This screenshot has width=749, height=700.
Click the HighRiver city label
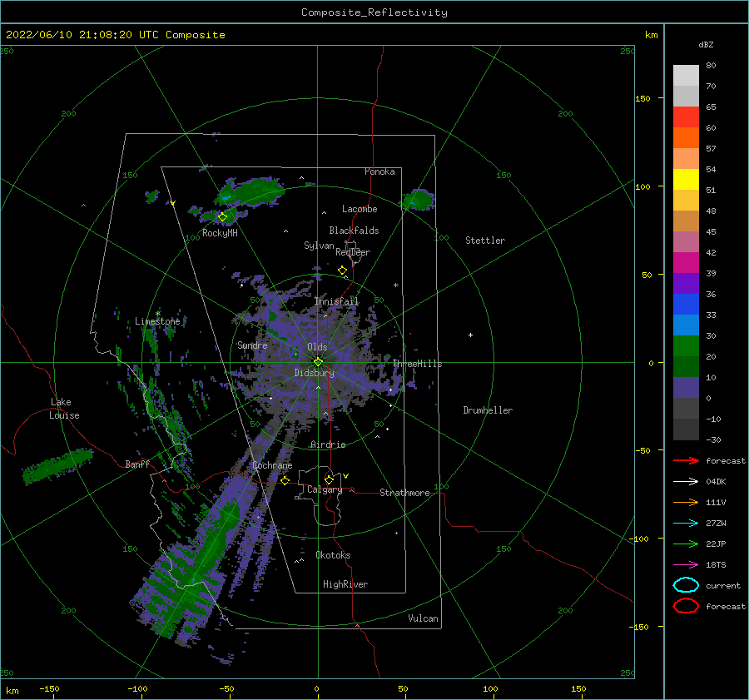coord(345,584)
